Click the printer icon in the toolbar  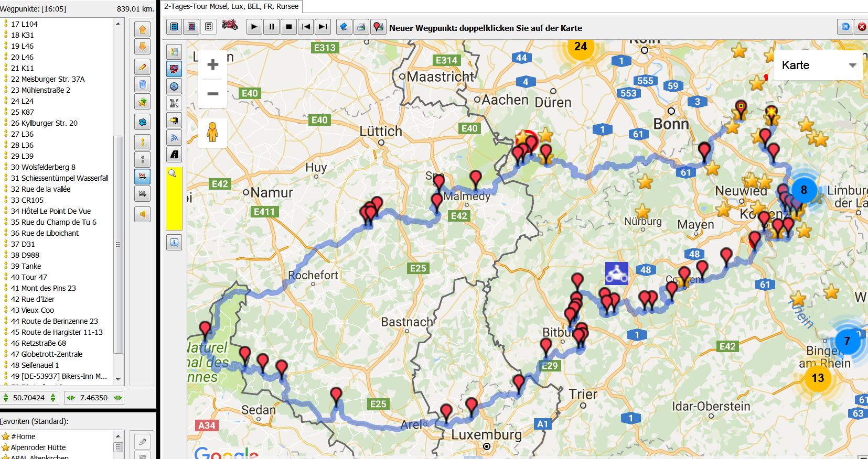pos(361,27)
